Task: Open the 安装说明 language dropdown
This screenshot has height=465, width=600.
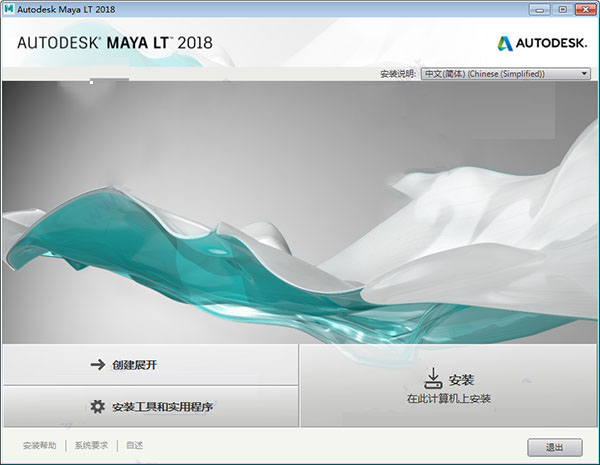Action: coord(505,73)
